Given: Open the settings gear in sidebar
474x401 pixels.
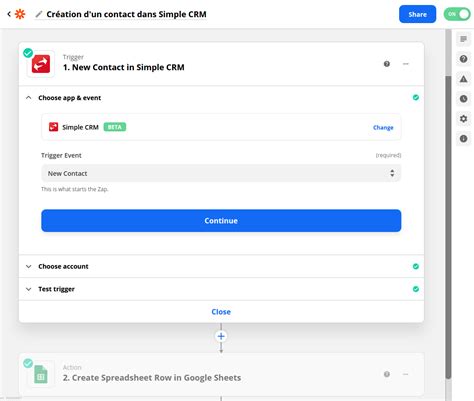Looking at the screenshot, I should click(463, 119).
